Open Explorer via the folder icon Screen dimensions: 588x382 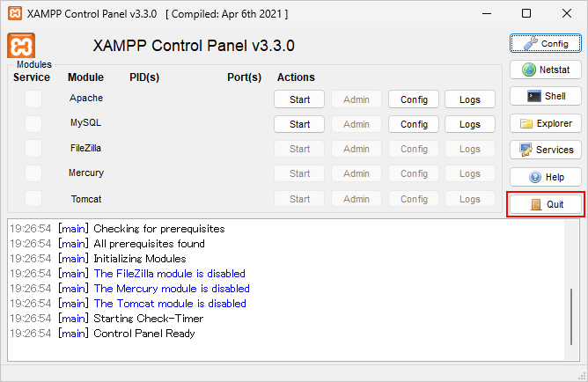(x=527, y=123)
